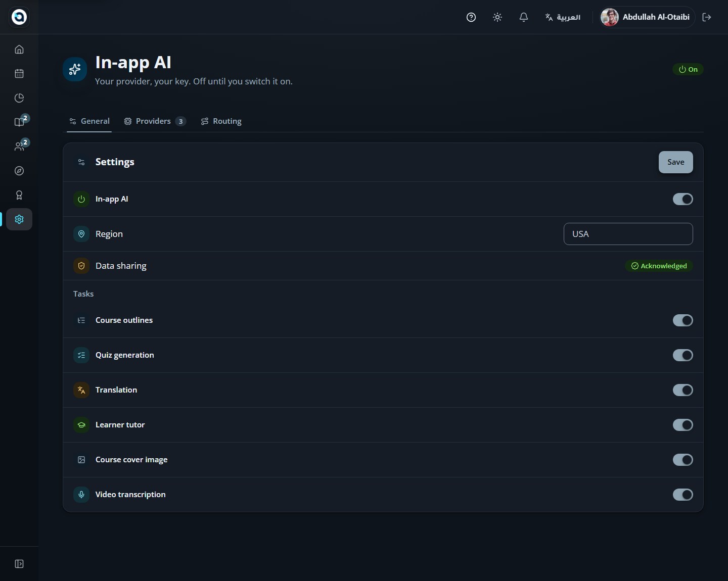This screenshot has height=581, width=728.
Task: Switch language to العربية
Action: pyautogui.click(x=563, y=17)
